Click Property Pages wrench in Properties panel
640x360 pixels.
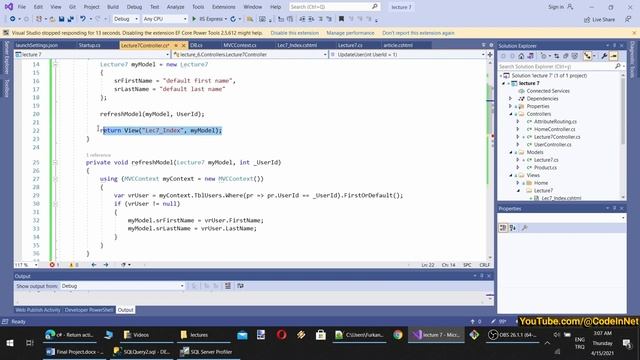coord(524,228)
